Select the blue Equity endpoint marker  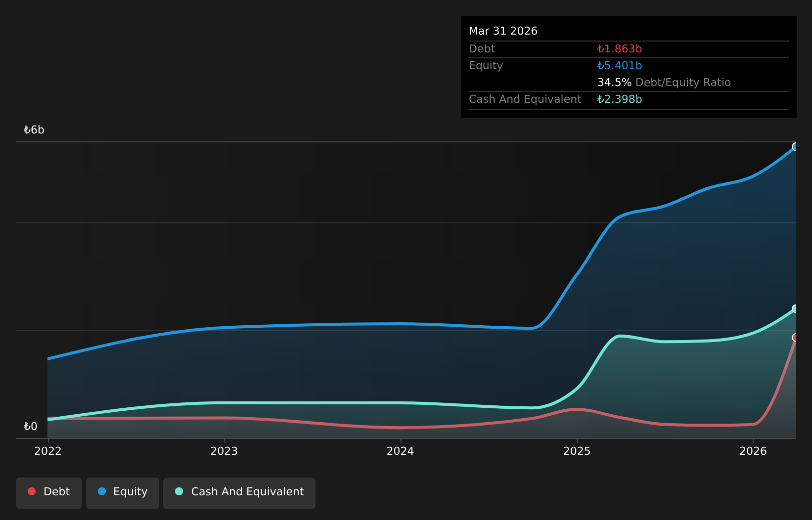tap(796, 147)
